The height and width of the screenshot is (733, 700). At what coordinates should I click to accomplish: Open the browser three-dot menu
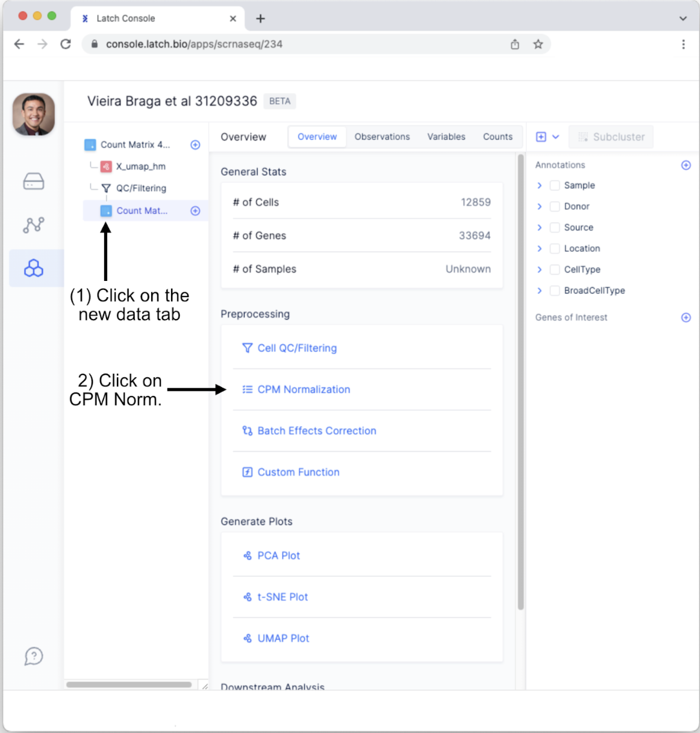pyautogui.click(x=683, y=44)
